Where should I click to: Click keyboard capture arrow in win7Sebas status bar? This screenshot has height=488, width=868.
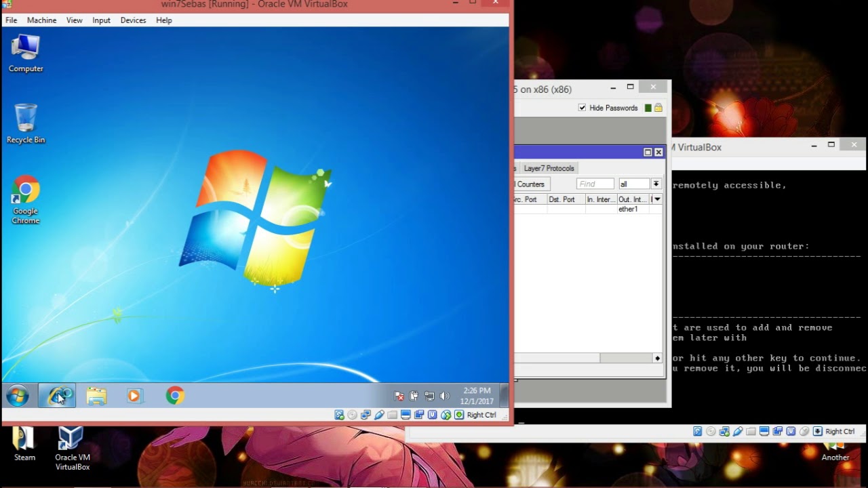click(459, 415)
